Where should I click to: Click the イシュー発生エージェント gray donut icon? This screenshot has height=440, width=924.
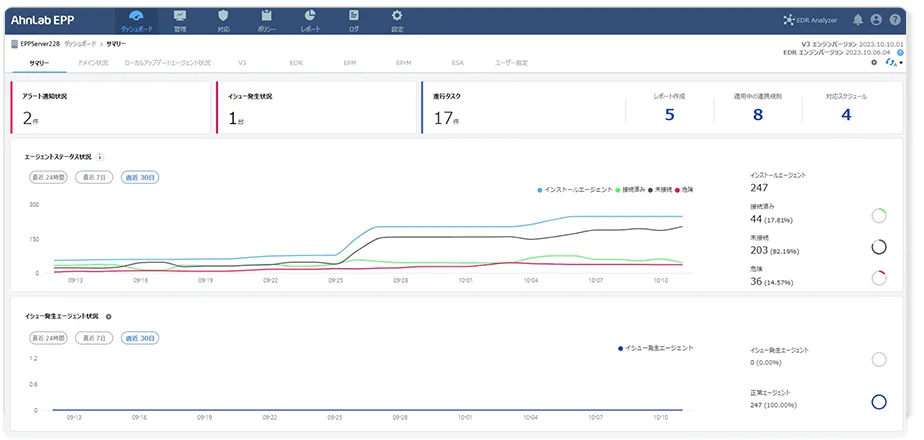pos(879,359)
